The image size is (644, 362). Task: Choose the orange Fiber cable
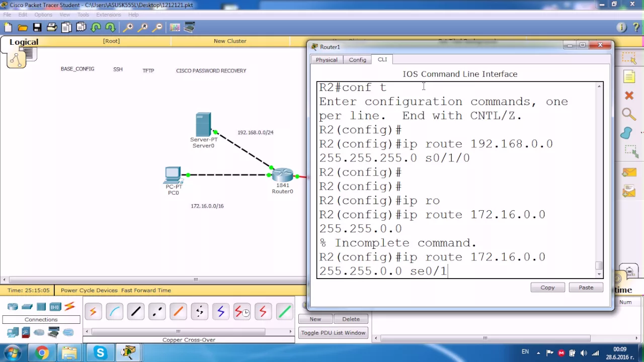(x=178, y=312)
